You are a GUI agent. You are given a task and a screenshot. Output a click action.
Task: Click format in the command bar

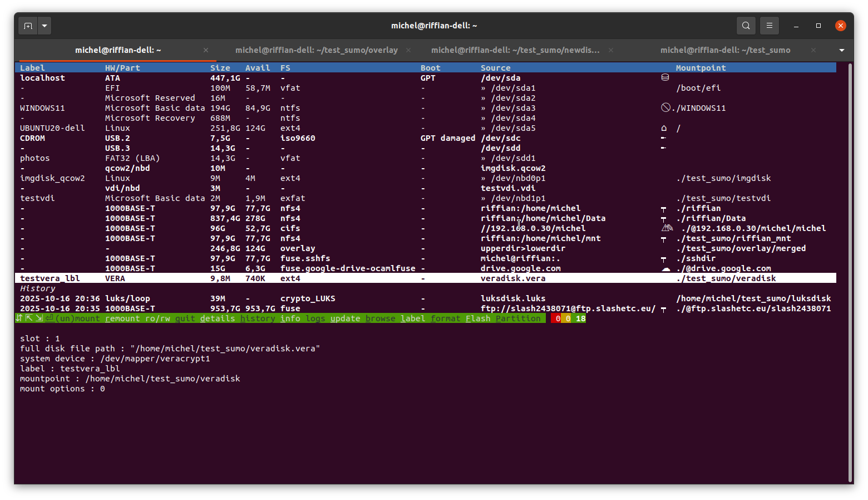(x=446, y=318)
